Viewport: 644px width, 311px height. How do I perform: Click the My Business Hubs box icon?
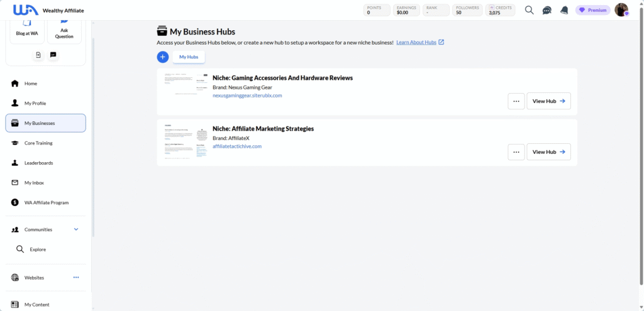click(x=162, y=31)
